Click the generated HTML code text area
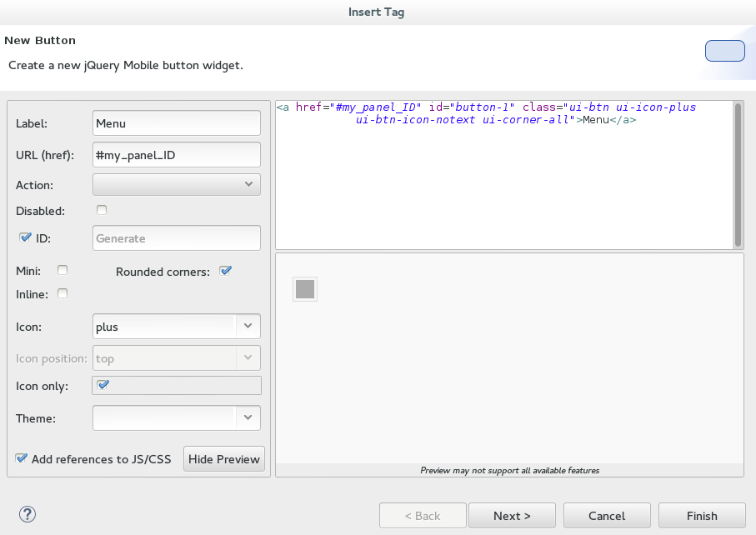The height and width of the screenshot is (535, 756). (504, 175)
